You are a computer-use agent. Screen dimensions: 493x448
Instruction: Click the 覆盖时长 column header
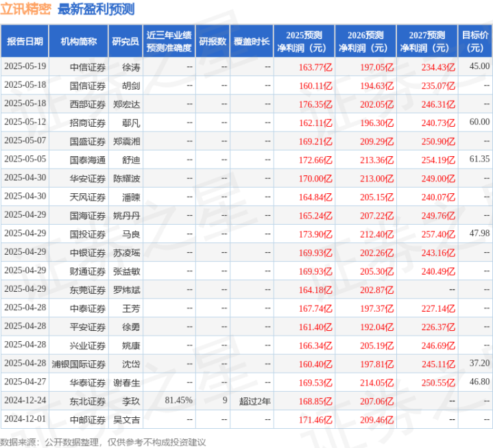coord(252,41)
